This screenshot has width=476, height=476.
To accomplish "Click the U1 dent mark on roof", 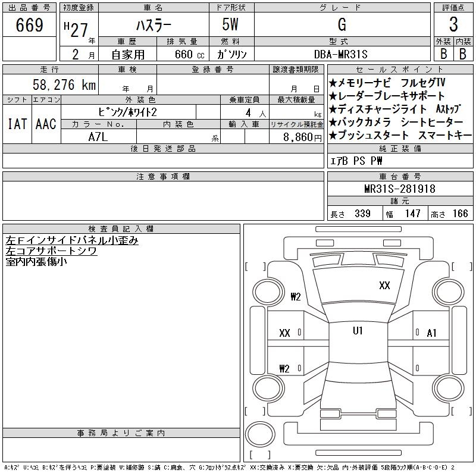I will pos(358,331).
